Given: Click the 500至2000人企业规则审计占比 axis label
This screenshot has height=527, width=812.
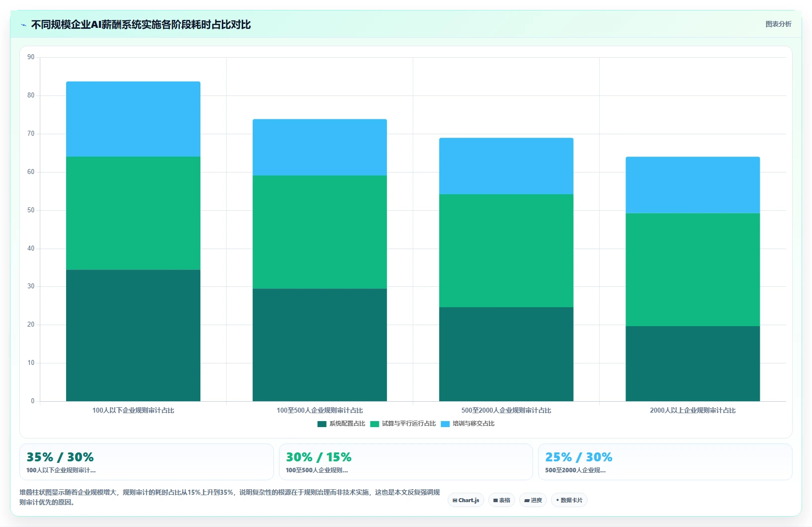Looking at the screenshot, I should tap(506, 411).
